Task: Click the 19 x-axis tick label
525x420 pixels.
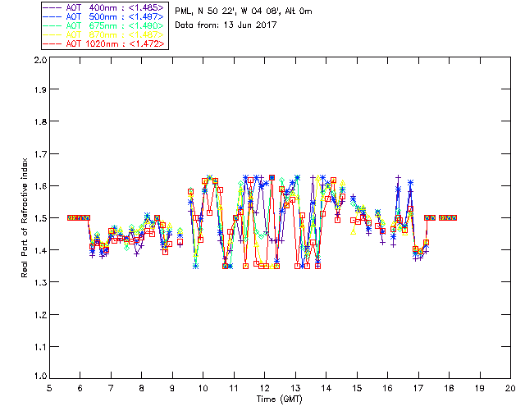Action: (480, 388)
